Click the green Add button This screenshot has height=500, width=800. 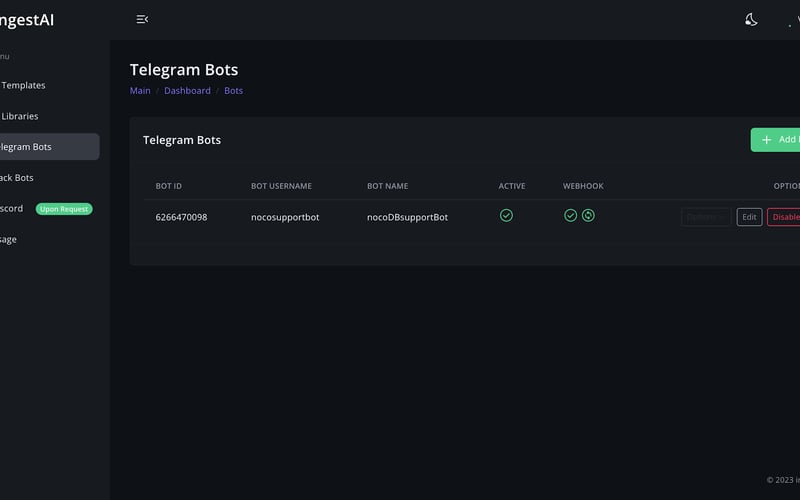[x=776, y=139]
